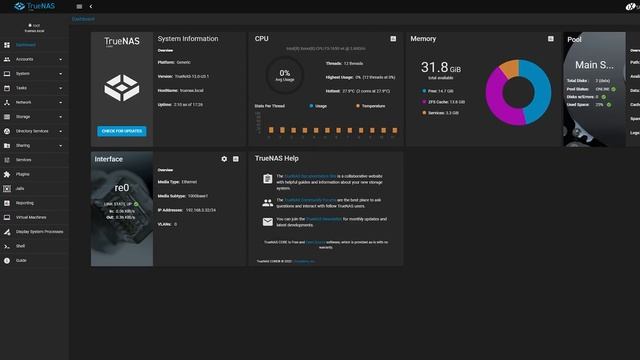Screen dimensions: 640x360
Task: Click the Jails icon in sidebar
Action: click(x=7, y=189)
